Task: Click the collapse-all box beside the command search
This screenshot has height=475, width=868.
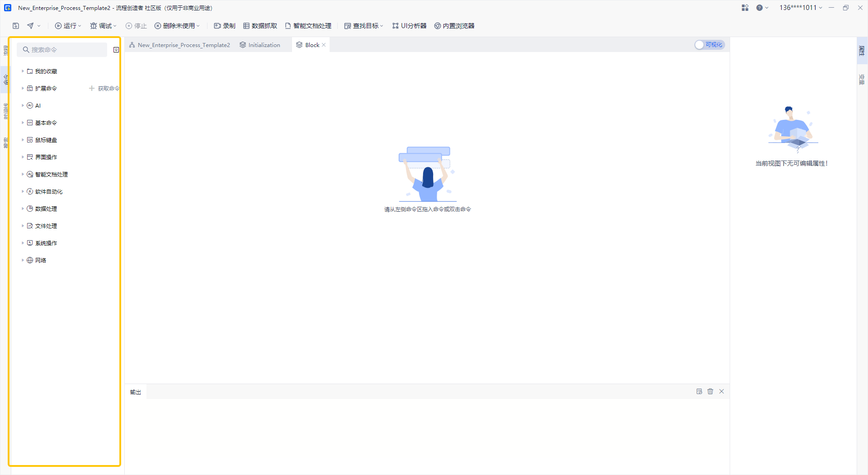Action: click(x=116, y=50)
